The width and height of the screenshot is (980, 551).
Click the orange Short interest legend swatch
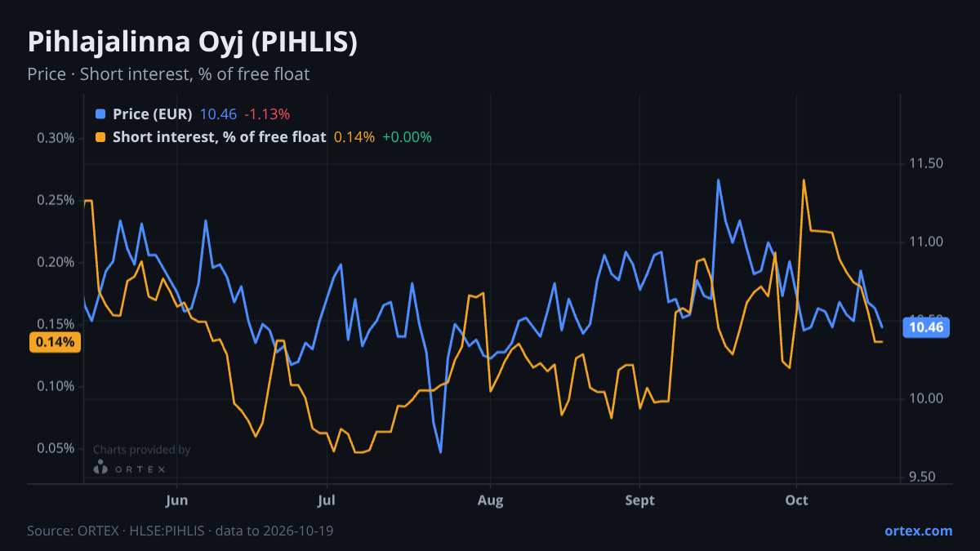click(x=100, y=137)
